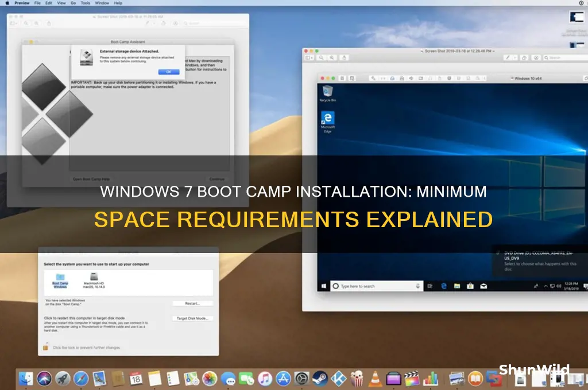The image size is (588, 390).
Task: Open the Go menu
Action: 73,3
